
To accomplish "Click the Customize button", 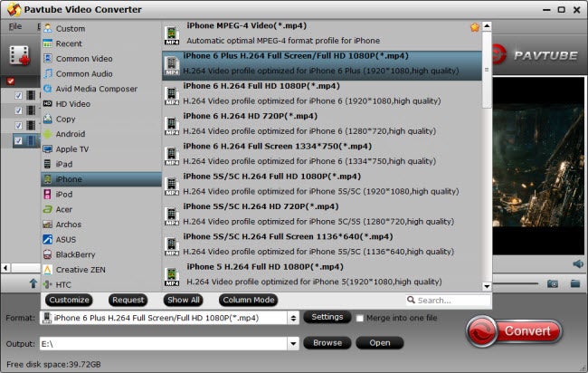I will 69,300.
